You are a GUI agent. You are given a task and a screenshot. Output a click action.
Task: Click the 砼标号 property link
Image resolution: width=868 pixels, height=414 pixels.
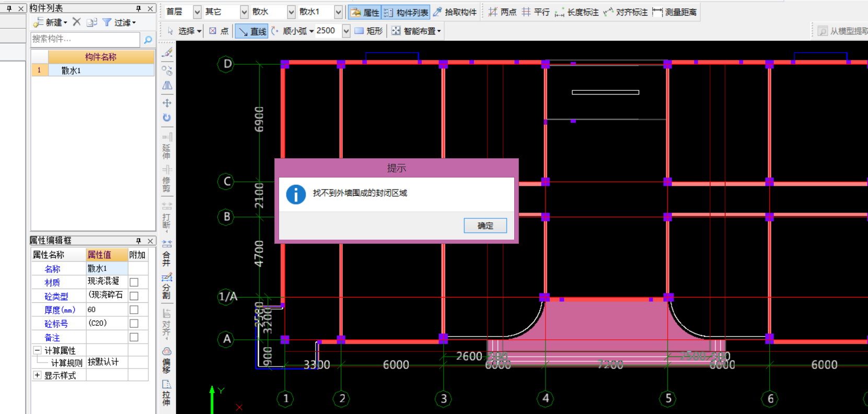click(56, 324)
